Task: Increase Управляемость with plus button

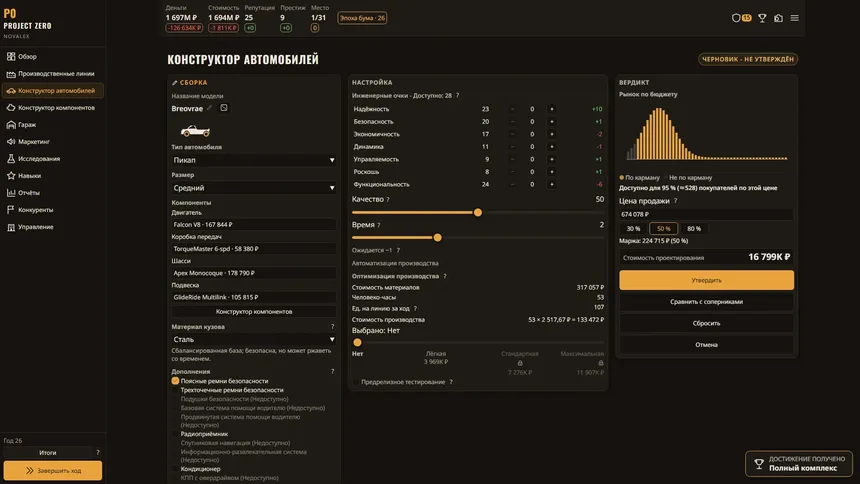Action: [x=552, y=160]
